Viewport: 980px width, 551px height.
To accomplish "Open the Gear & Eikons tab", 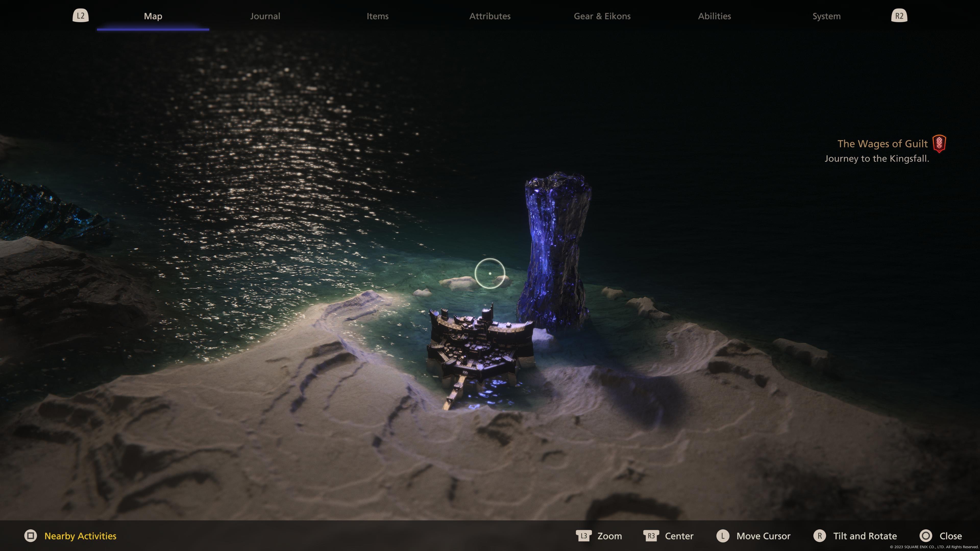I will pos(602,16).
